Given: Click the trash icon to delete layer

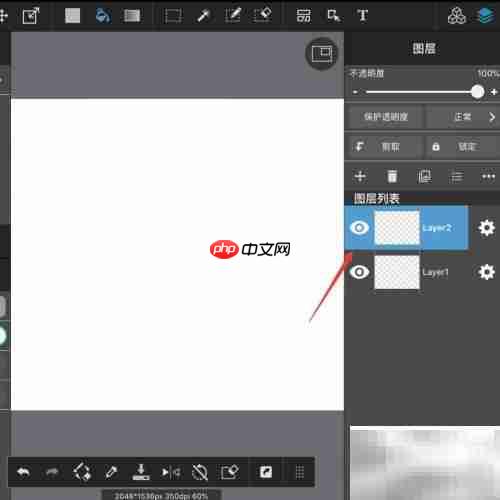Looking at the screenshot, I should (392, 176).
